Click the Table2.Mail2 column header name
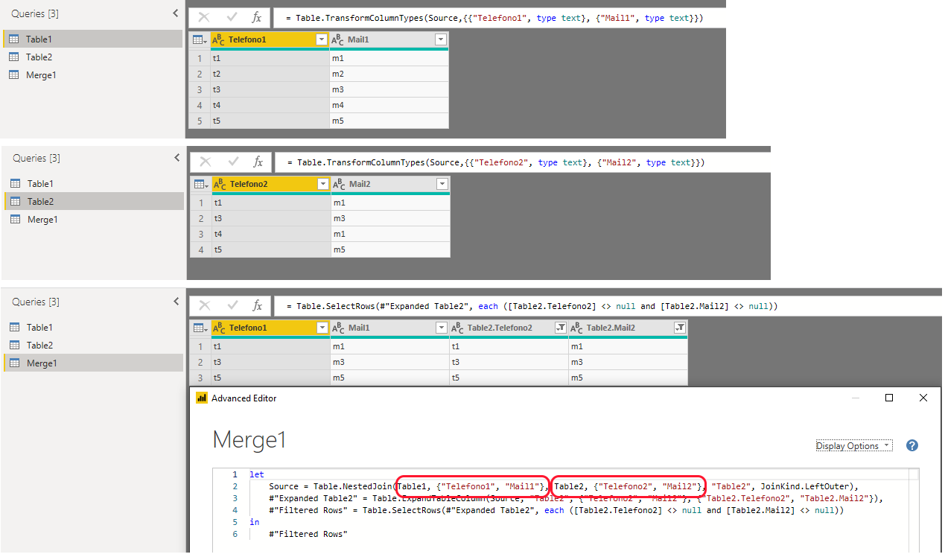Screen dimensions: 945x560 [x=611, y=328]
